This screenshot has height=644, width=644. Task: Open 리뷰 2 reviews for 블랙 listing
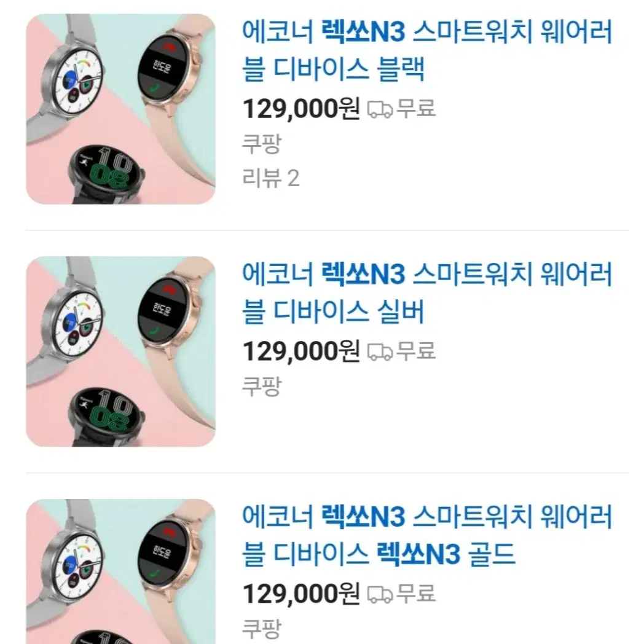pyautogui.click(x=270, y=178)
